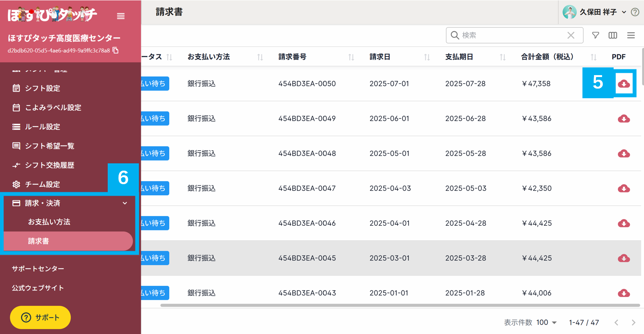Sort by 支払期日 column
The width and height of the screenshot is (644, 334).
502,57
